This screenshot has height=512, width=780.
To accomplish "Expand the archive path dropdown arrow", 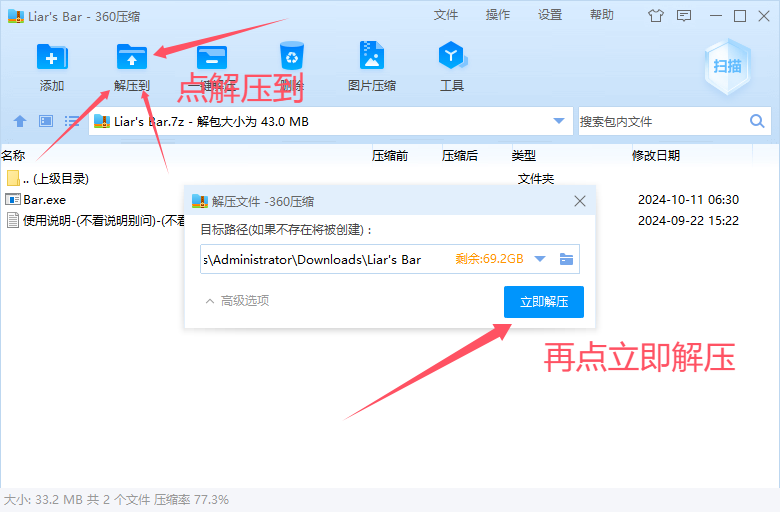I will click(x=559, y=121).
